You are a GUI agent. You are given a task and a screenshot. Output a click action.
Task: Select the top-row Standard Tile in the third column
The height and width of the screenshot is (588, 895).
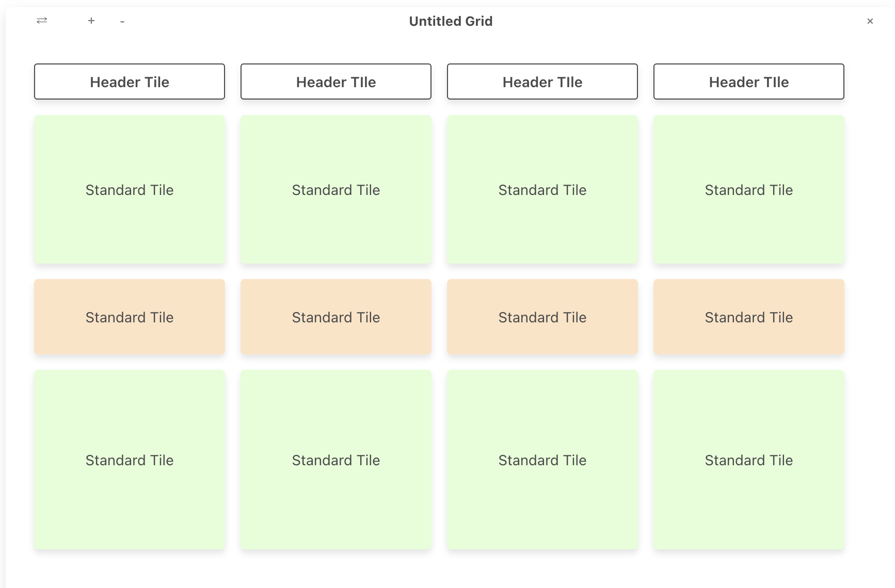tap(542, 190)
